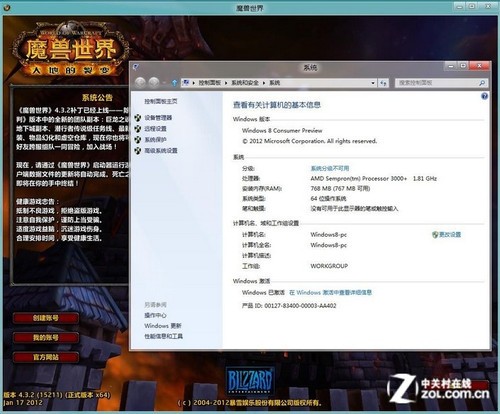
Task: Open help via blue question mark icon
Action: point(484,96)
